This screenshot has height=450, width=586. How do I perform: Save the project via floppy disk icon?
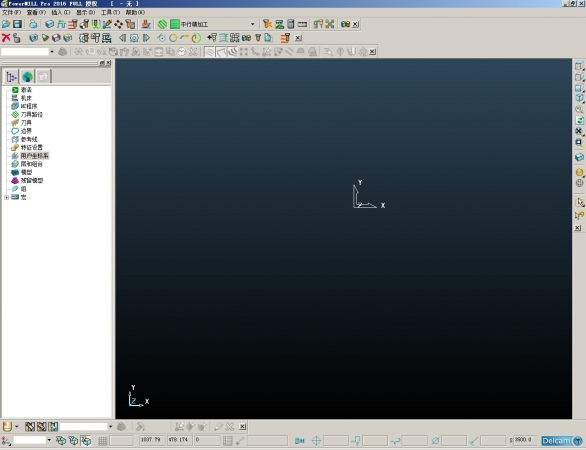17,24
